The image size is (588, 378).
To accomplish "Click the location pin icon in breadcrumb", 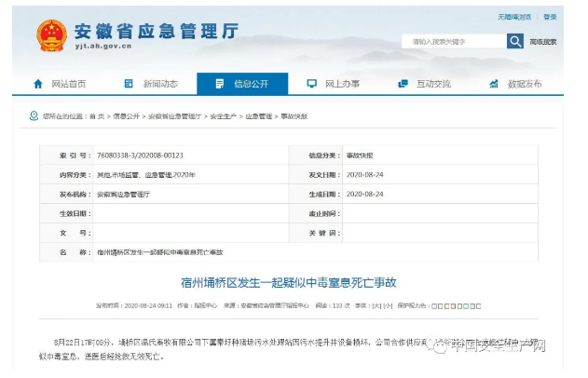I will (x=34, y=116).
